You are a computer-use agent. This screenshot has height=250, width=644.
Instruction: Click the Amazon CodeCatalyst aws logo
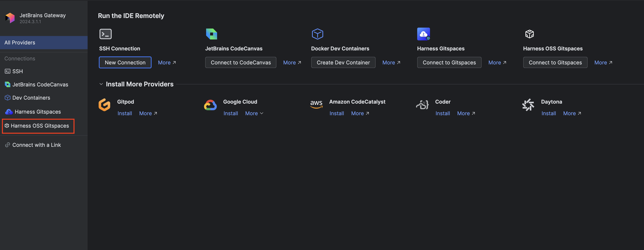[x=316, y=104]
